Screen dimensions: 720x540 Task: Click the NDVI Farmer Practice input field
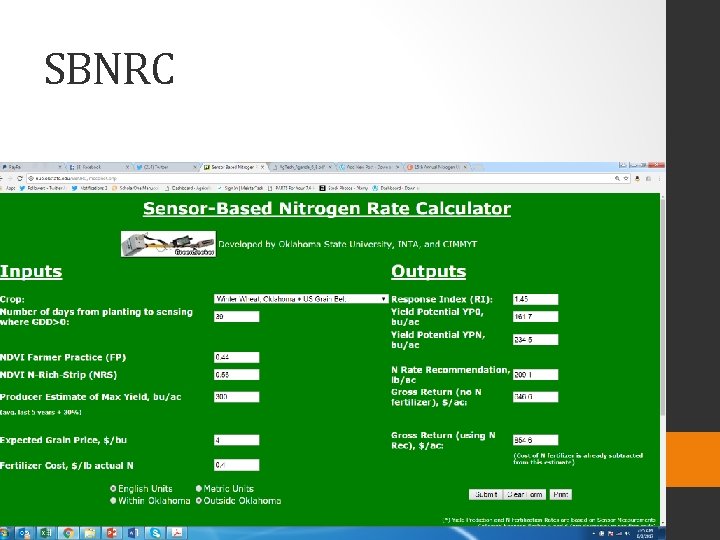tap(236, 357)
